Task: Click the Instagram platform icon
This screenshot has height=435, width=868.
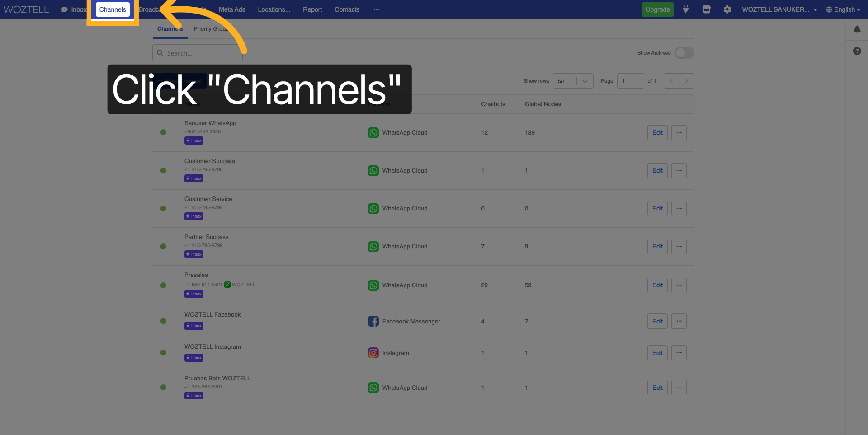Action: pyautogui.click(x=373, y=353)
